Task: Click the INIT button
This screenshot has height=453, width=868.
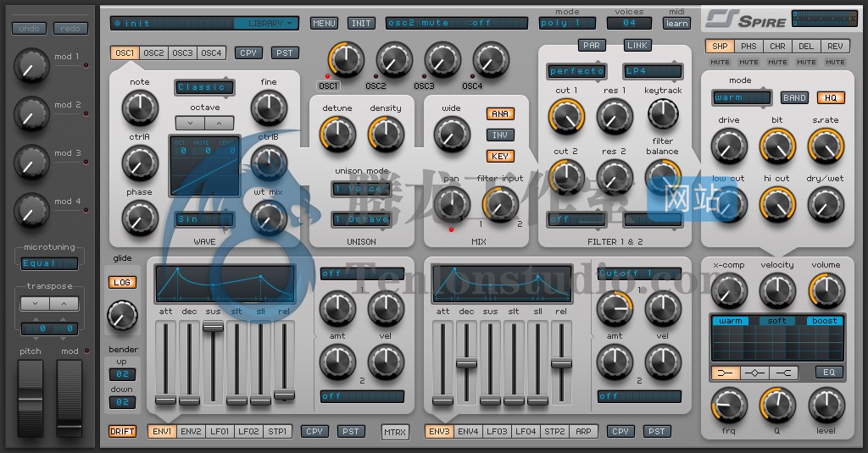Action: 361,23
